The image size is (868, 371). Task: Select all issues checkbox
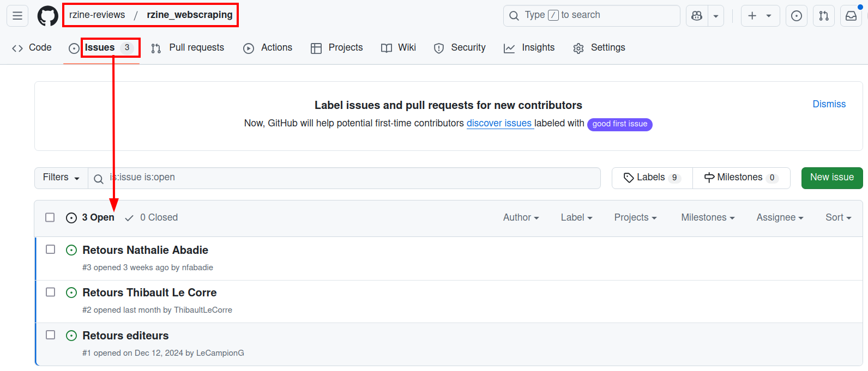tap(50, 217)
